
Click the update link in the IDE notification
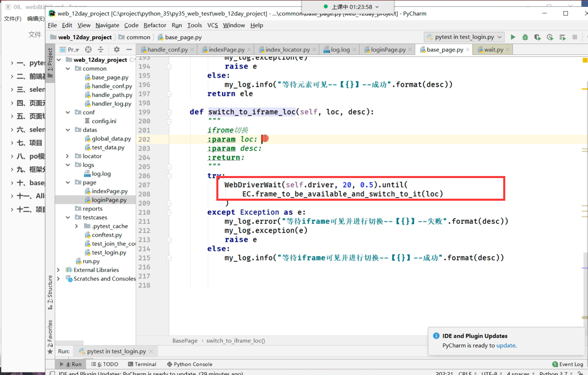[506, 346]
